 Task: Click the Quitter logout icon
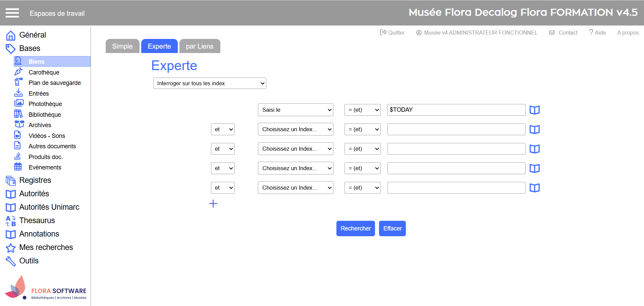tap(383, 32)
